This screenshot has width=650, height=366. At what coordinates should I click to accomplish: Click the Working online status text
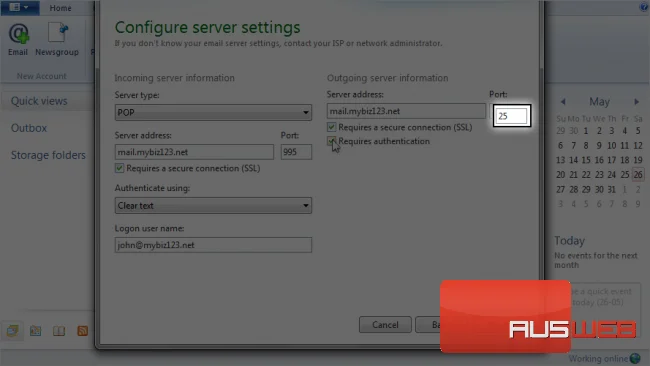pyautogui.click(x=598, y=359)
